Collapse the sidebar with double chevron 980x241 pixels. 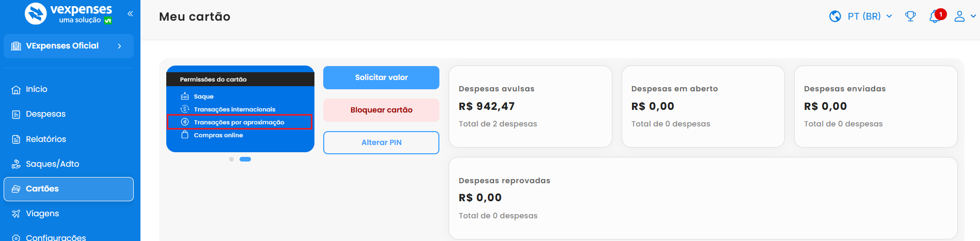click(x=130, y=14)
